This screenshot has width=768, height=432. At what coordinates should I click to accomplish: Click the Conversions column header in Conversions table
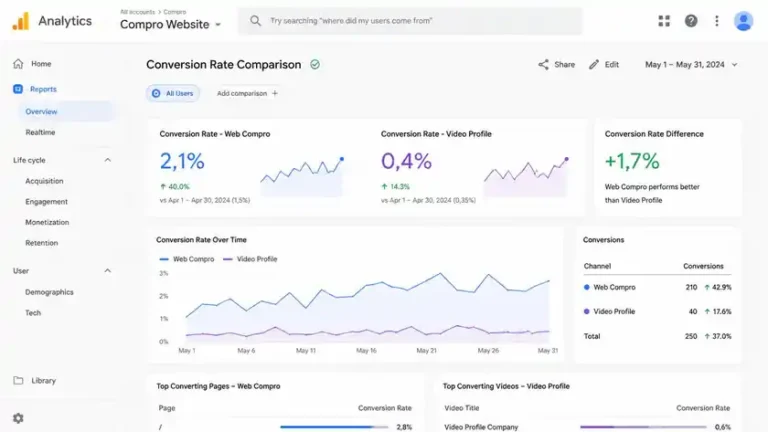click(703, 266)
